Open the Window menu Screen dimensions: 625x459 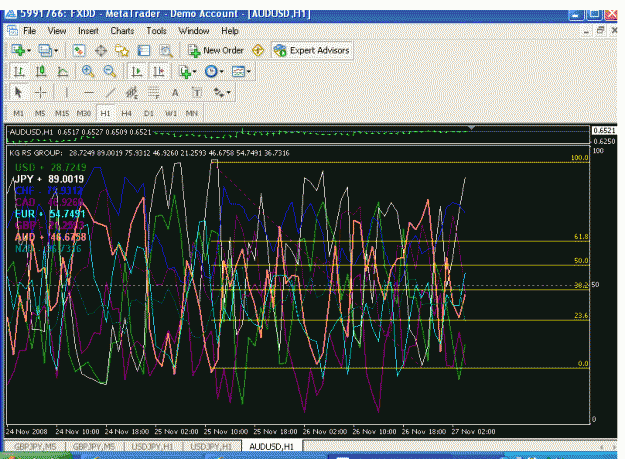point(194,31)
